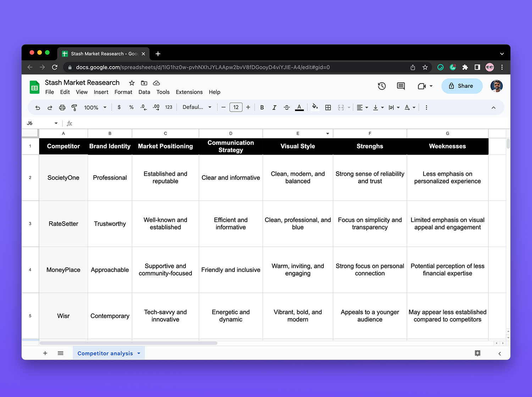Click the Undo icon in toolbar
532x397 pixels.
point(38,107)
